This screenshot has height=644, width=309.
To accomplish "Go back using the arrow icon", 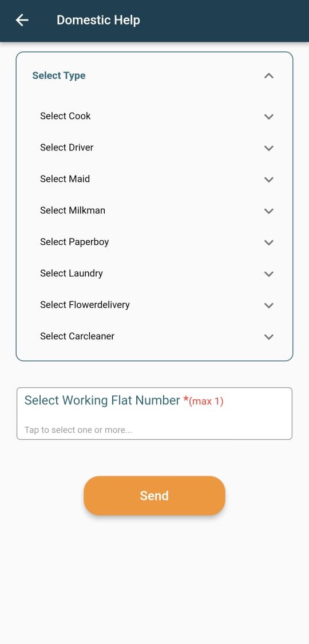I will [22, 20].
